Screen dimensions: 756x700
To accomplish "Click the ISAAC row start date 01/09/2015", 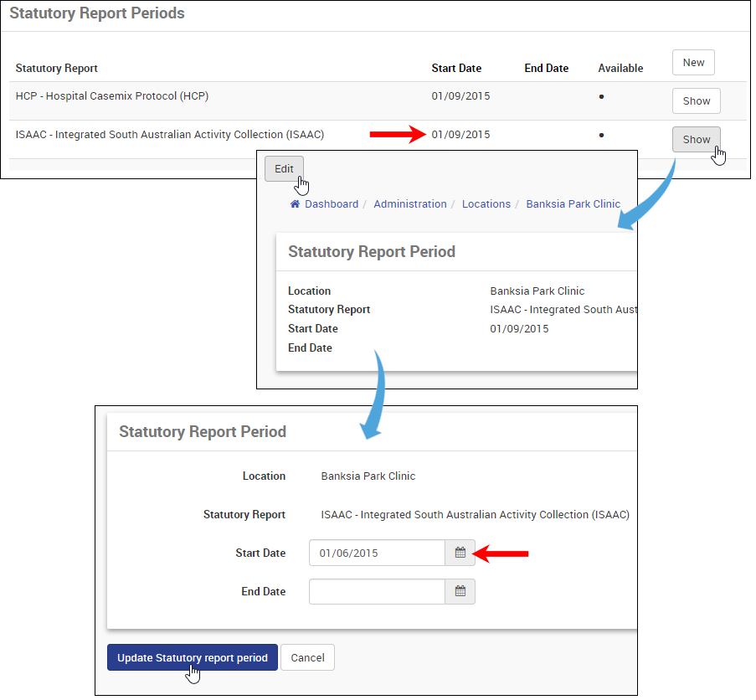I will [460, 135].
